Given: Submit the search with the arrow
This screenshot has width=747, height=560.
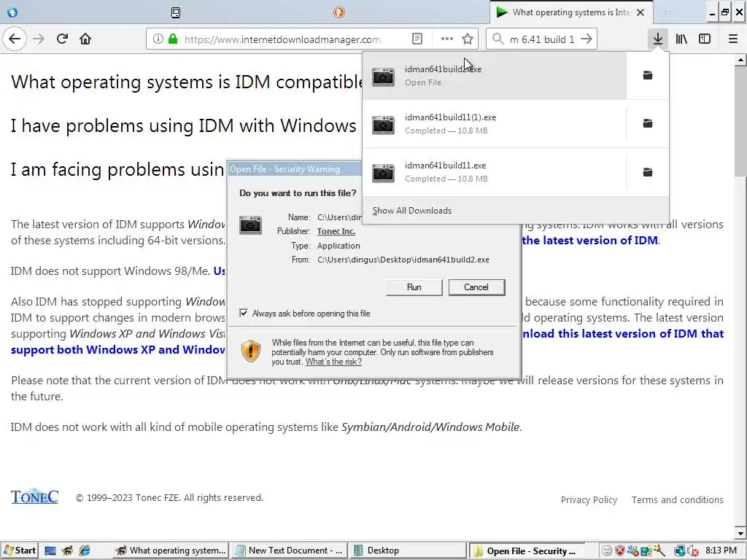Looking at the screenshot, I should pyautogui.click(x=587, y=39).
